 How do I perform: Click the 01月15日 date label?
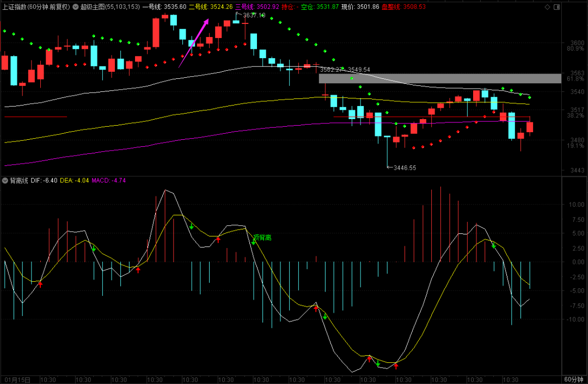pos(18,380)
